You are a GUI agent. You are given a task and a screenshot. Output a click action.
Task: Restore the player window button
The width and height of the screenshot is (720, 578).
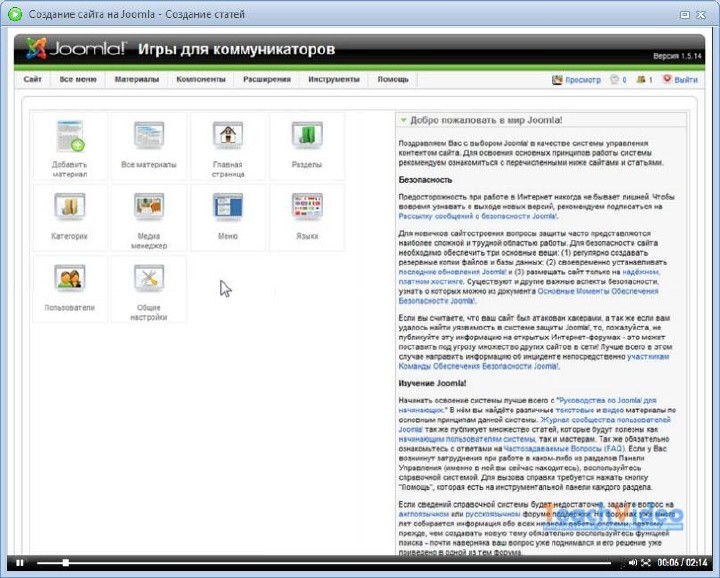[685, 15]
